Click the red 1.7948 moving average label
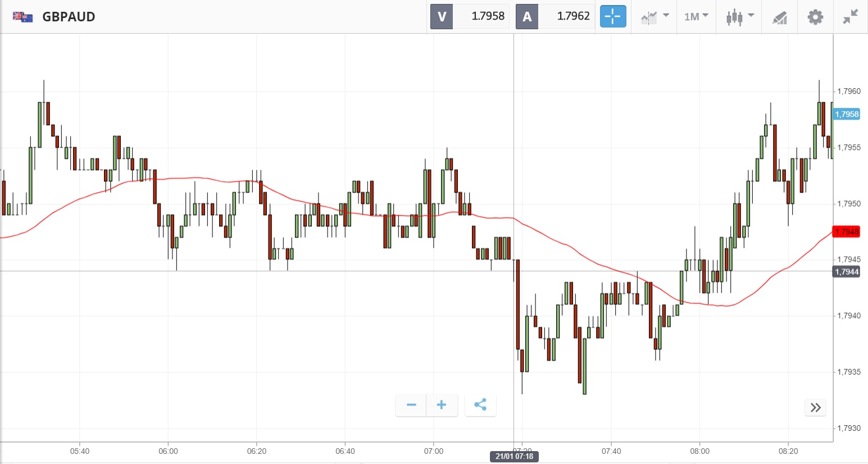The width and height of the screenshot is (868, 464). point(847,231)
